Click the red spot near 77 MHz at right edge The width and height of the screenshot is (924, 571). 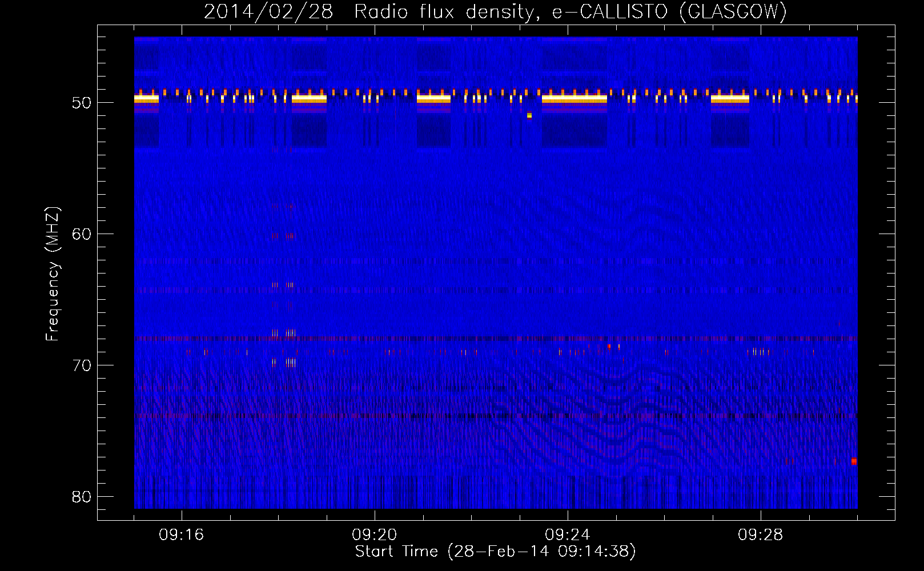854,461
